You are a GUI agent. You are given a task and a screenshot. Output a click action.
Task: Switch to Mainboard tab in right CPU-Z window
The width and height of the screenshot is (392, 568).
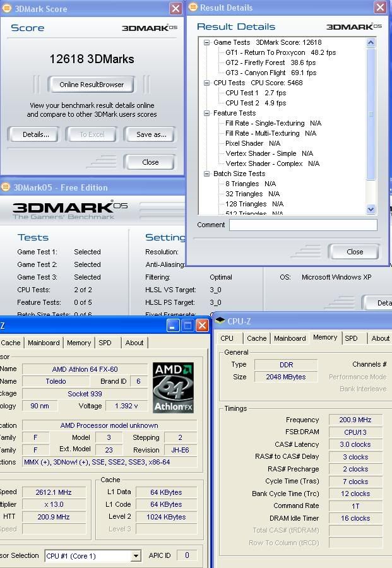coord(290,338)
